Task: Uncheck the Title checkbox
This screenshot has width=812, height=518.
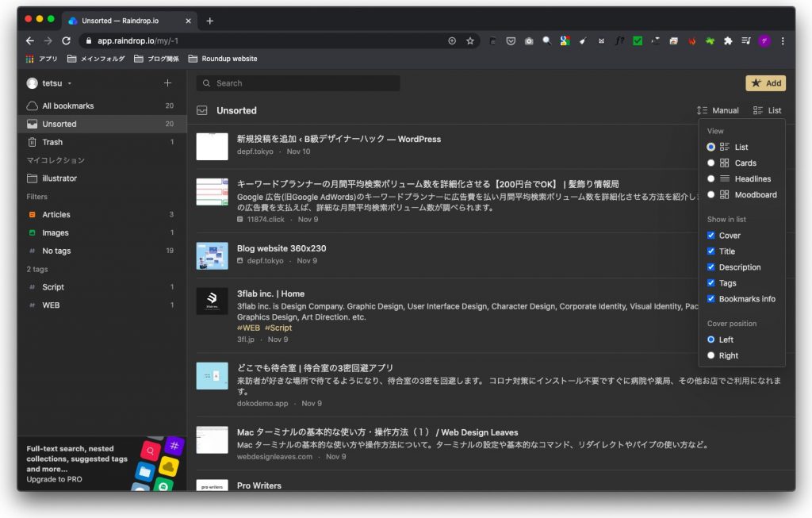Action: 711,251
